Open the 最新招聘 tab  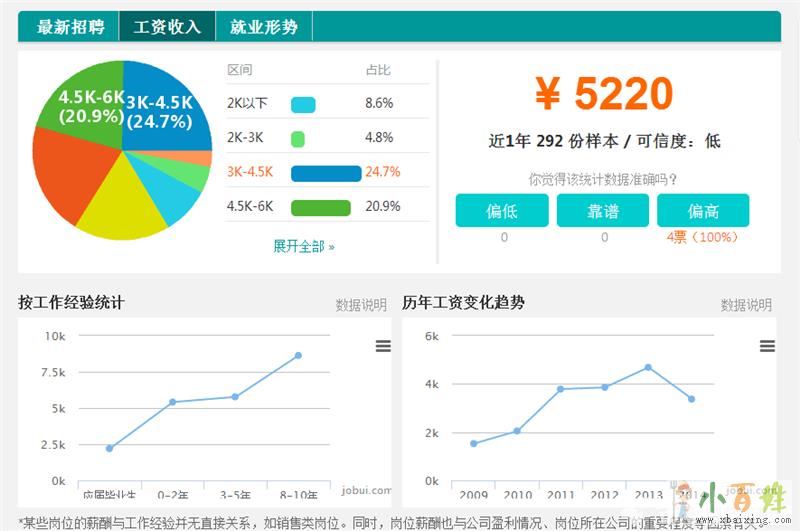[70, 27]
